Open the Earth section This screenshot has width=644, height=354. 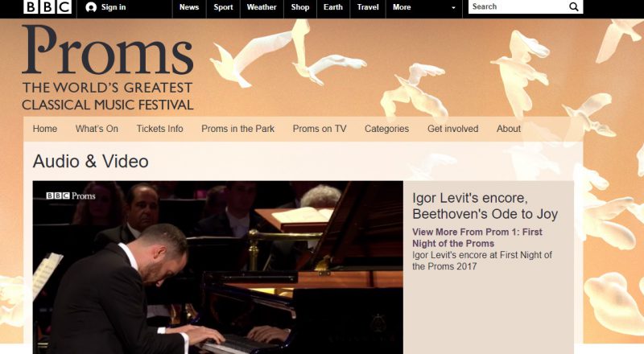point(333,7)
